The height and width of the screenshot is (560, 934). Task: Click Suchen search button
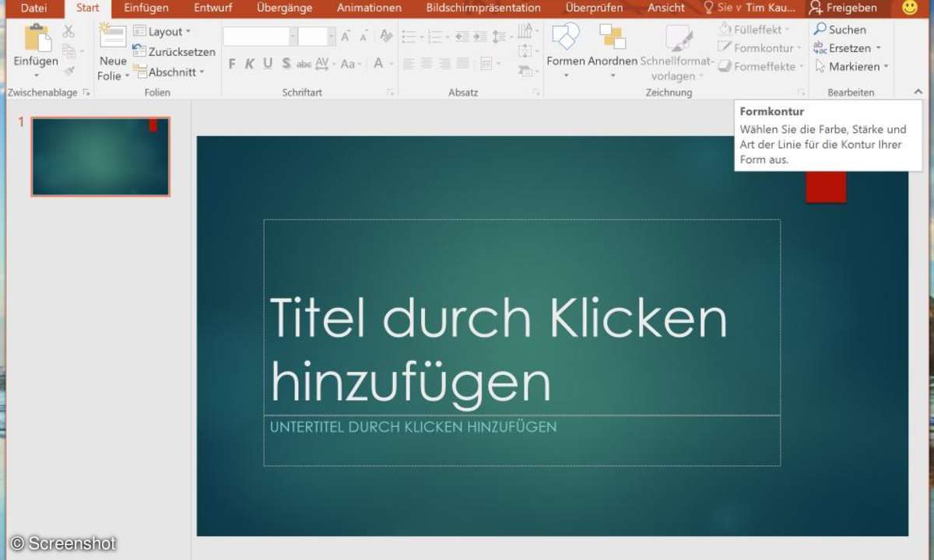840,30
